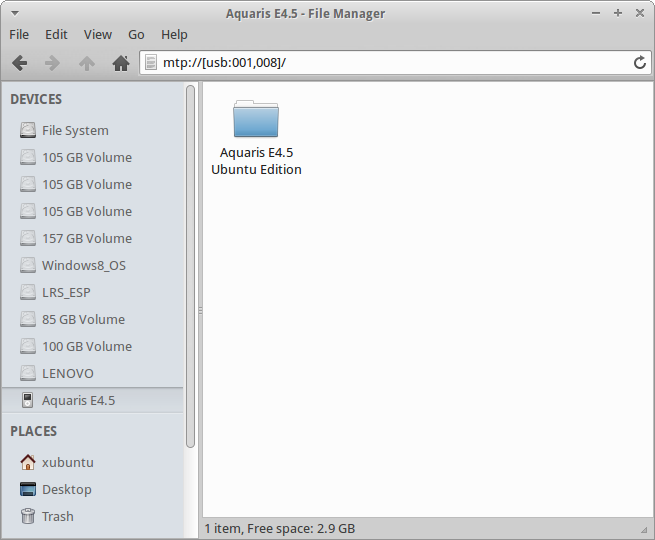Viewport: 655px width, 540px height.
Task: Maximize the File Manager window
Action: tap(618, 13)
